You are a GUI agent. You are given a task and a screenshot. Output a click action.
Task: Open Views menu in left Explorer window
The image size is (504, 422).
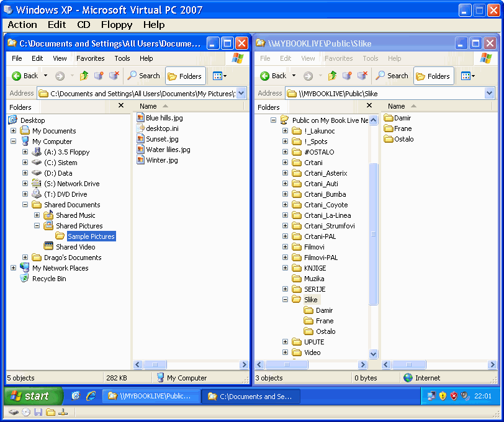220,76
